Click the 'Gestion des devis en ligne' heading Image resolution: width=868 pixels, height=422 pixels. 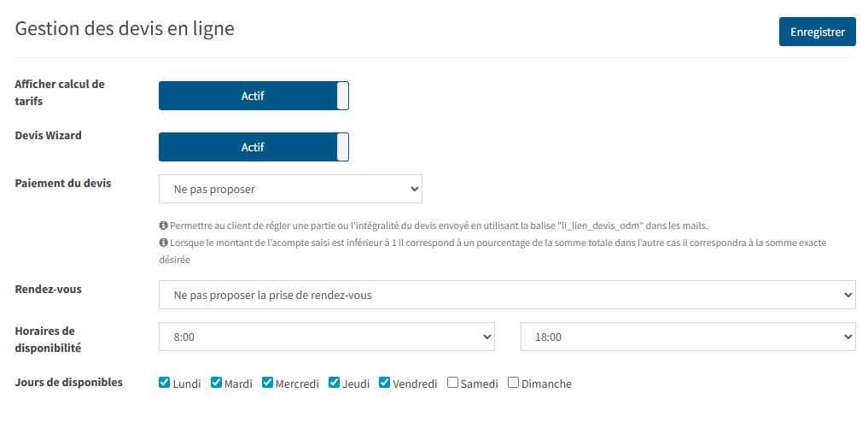pos(125,28)
